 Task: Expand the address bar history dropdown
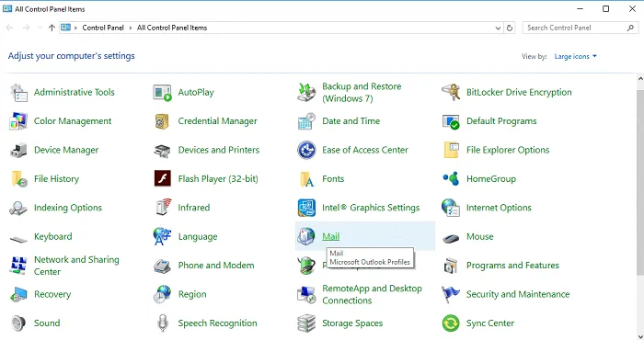(498, 28)
